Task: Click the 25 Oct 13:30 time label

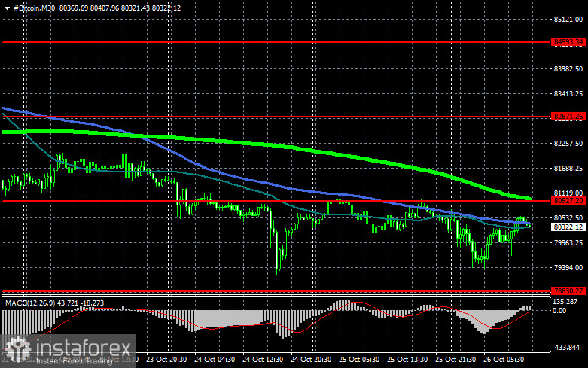Action: [x=407, y=360]
